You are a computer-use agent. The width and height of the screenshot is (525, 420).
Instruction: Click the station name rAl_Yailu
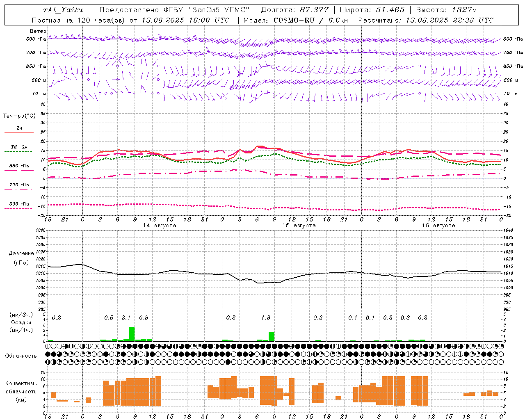pos(63,10)
